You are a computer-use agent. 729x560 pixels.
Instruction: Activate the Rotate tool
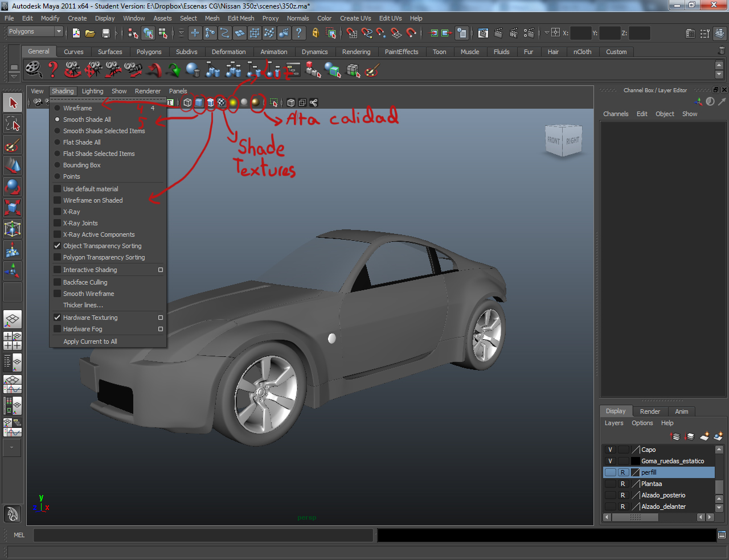[x=13, y=187]
